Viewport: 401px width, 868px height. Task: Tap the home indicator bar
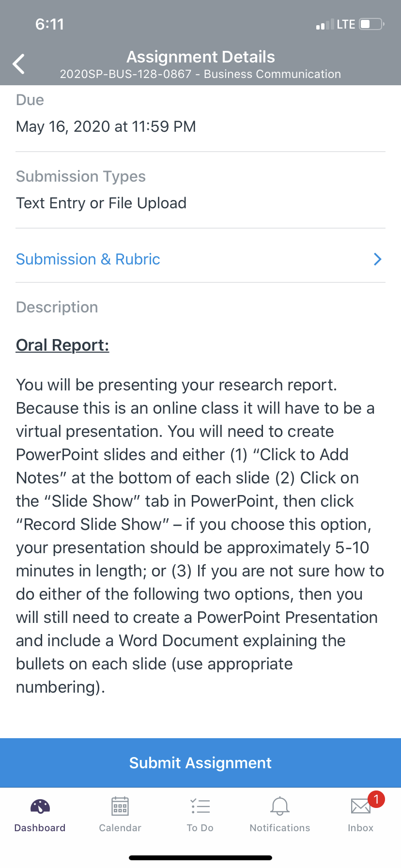point(200,858)
